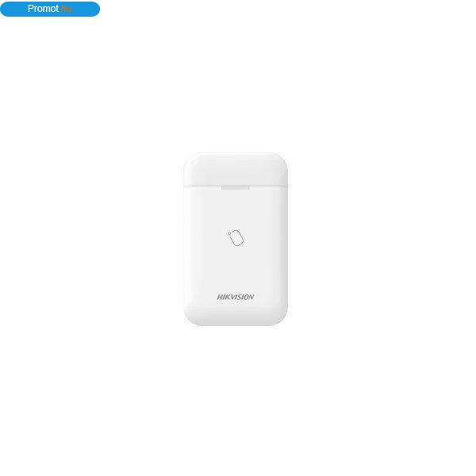Image resolution: width=476 pixels, height=476 pixels.
Task: Click the device's bottom-right rounded corner
Action: [280, 317]
